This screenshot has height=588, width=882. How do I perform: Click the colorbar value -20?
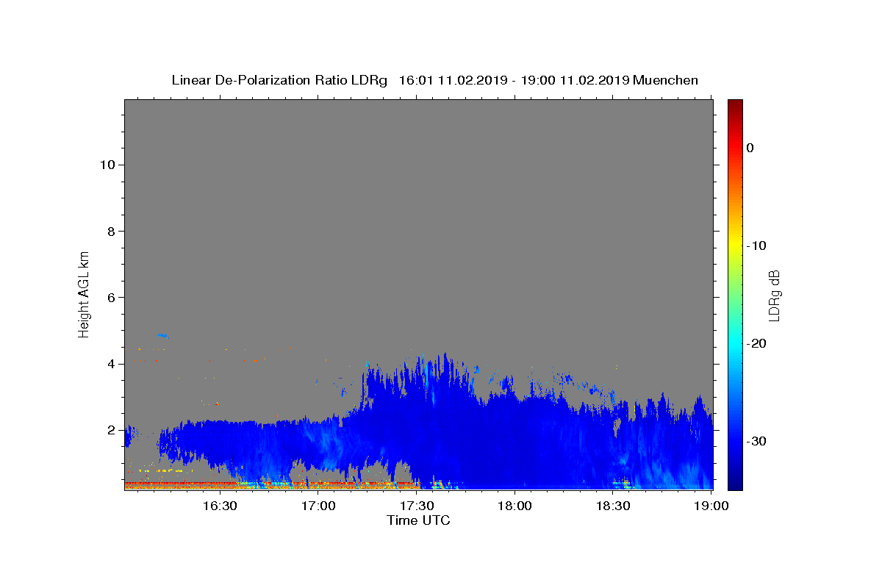tap(757, 343)
